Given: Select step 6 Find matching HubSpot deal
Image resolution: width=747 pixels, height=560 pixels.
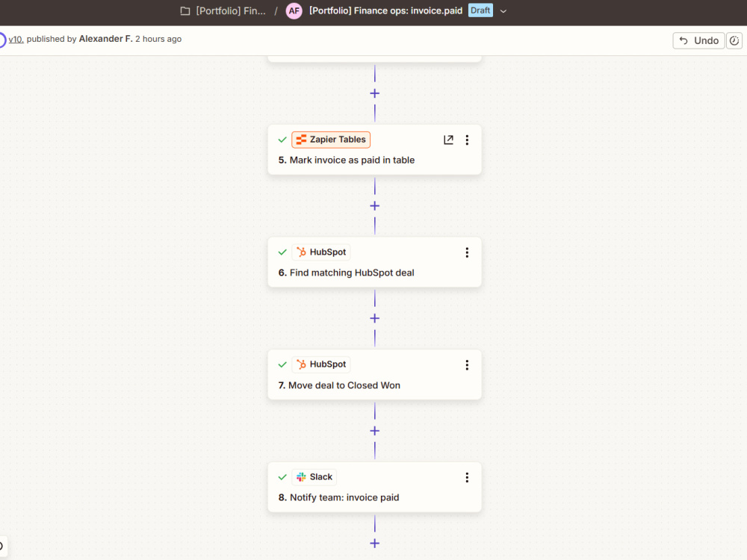Looking at the screenshot, I should [374, 262].
